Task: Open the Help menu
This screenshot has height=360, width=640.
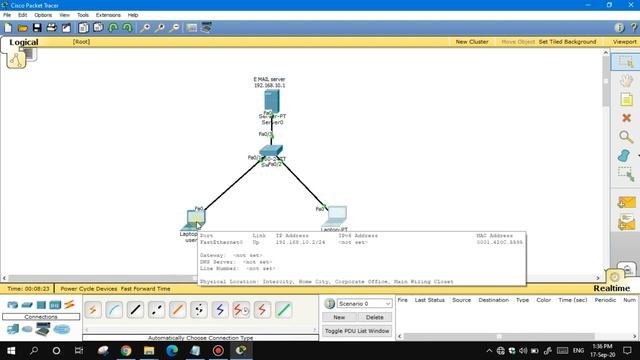Action: point(133,15)
